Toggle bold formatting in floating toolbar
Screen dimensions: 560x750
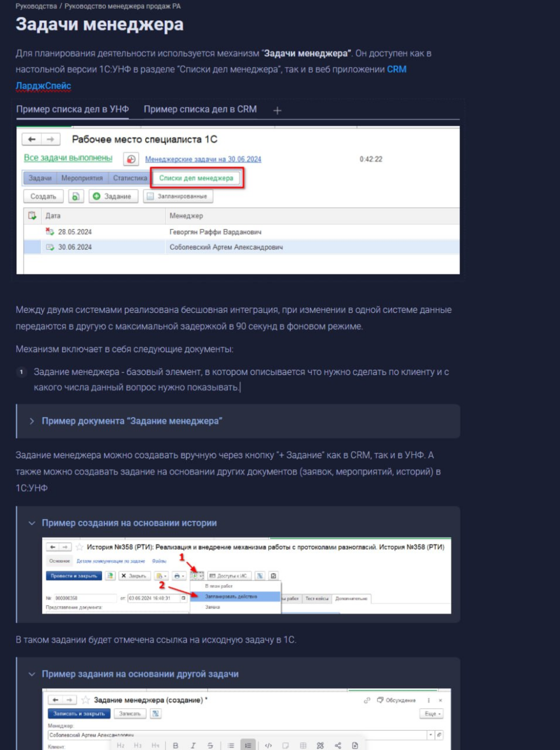(176, 745)
